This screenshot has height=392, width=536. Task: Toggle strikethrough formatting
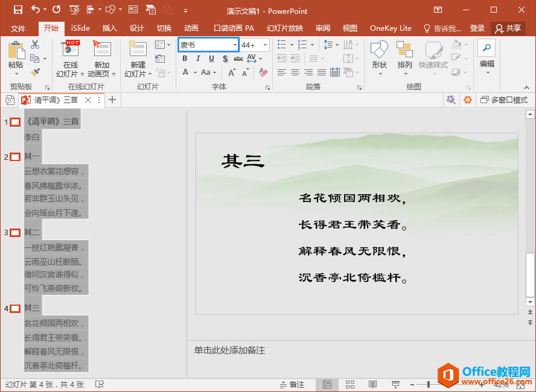click(238, 58)
